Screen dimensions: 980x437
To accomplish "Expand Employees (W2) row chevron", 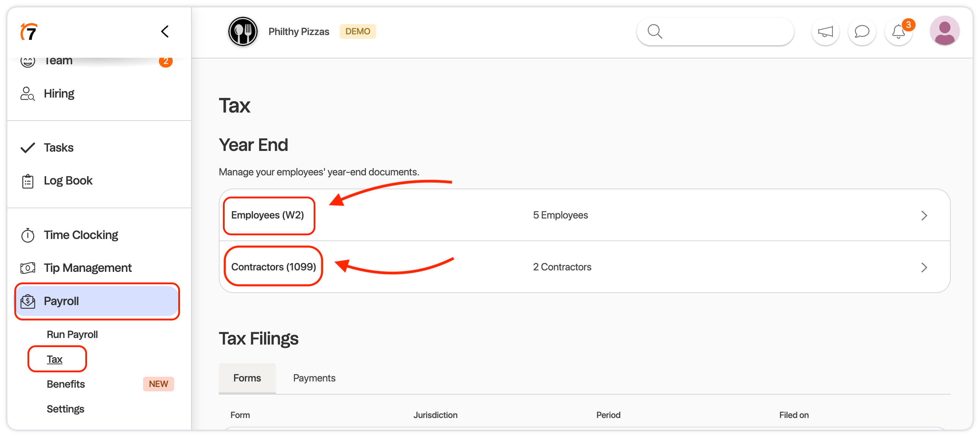I will [x=924, y=216].
